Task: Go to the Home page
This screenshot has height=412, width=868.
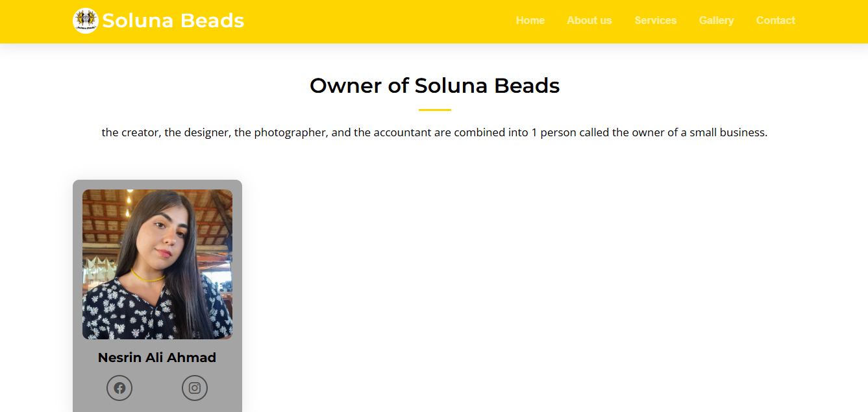Action: [530, 21]
